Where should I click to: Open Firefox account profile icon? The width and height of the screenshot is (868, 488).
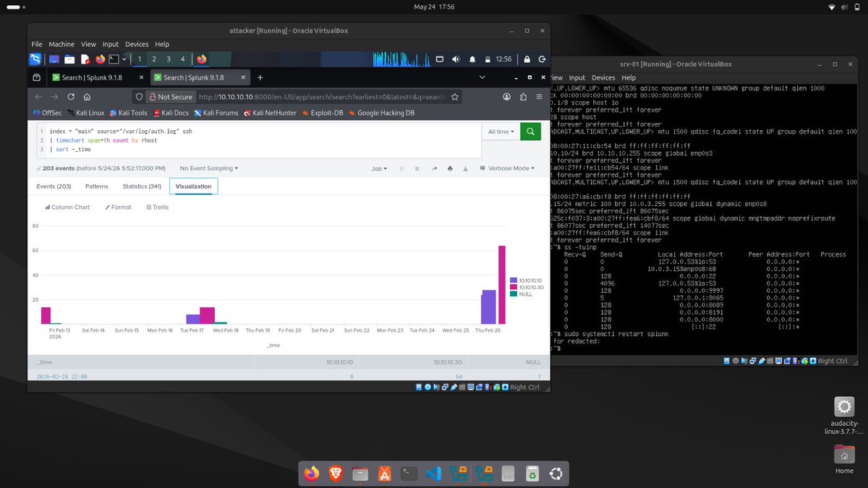click(506, 96)
